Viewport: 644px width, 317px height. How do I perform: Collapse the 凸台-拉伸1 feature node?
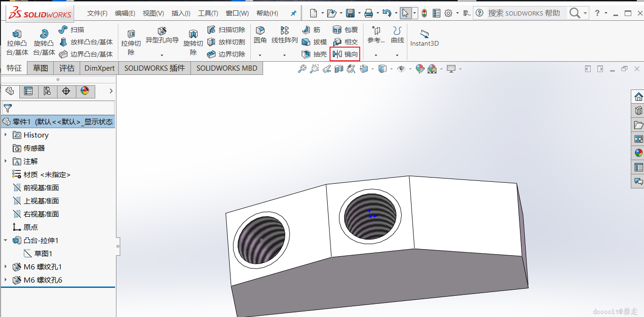[6, 240]
